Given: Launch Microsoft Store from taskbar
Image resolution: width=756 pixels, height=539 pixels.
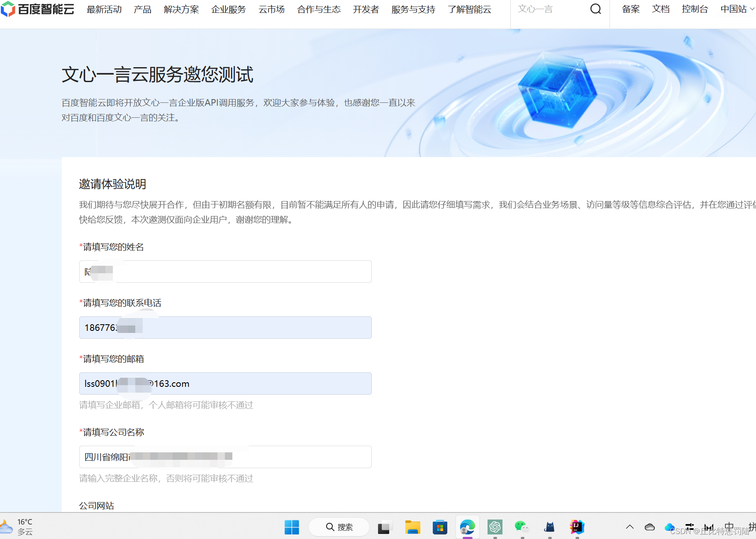Looking at the screenshot, I should coord(440,527).
